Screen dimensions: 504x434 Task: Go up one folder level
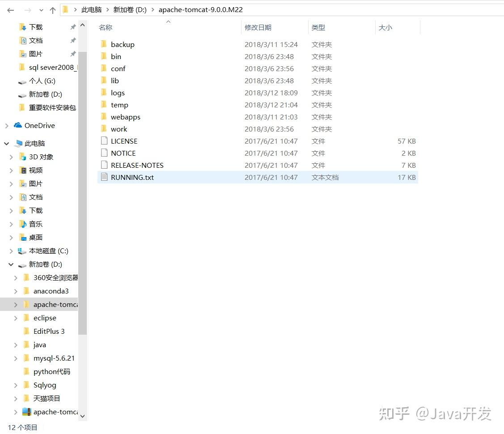coord(52,9)
